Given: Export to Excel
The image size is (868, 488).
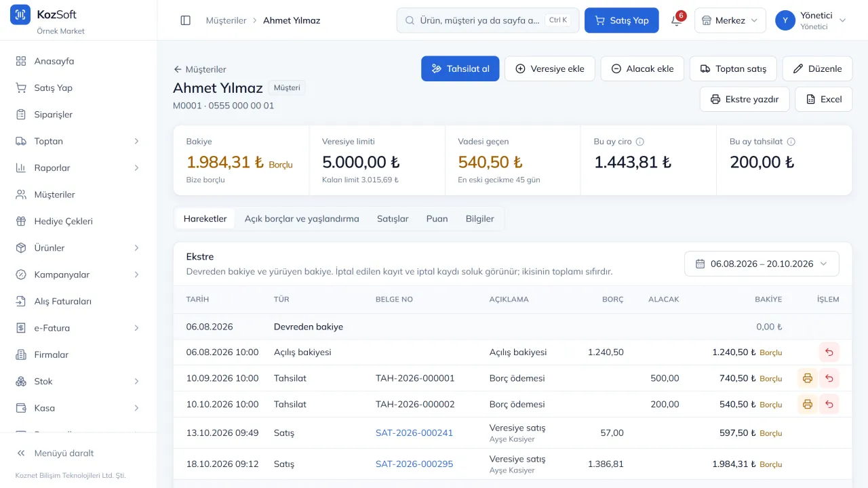Looking at the screenshot, I should [823, 99].
